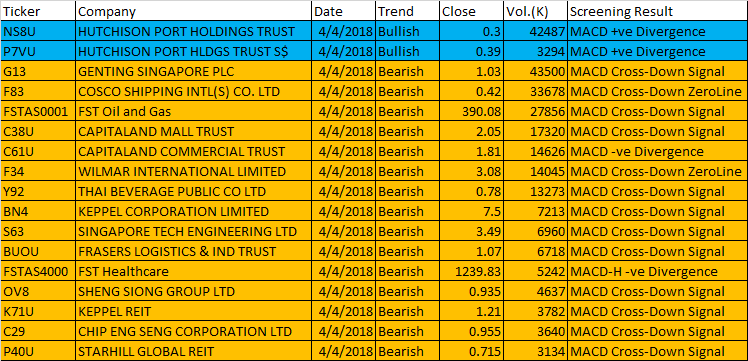The width and height of the screenshot is (748, 361).
Task: Click the MACD -ve Divergence result cell
Action: tap(658, 152)
